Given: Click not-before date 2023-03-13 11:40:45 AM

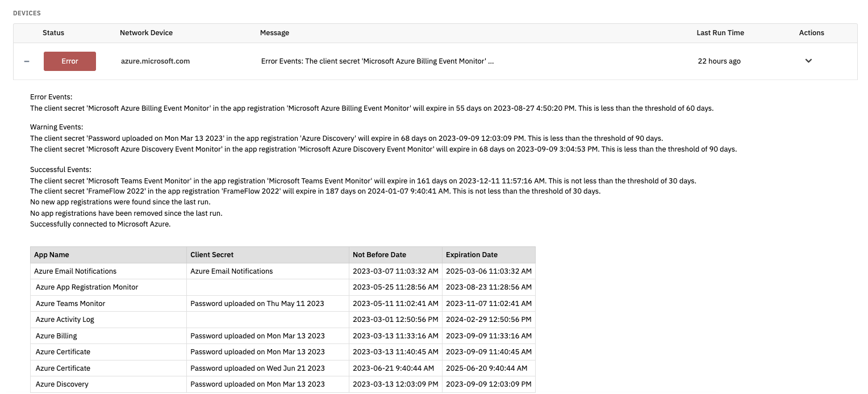Looking at the screenshot, I should coord(395,352).
